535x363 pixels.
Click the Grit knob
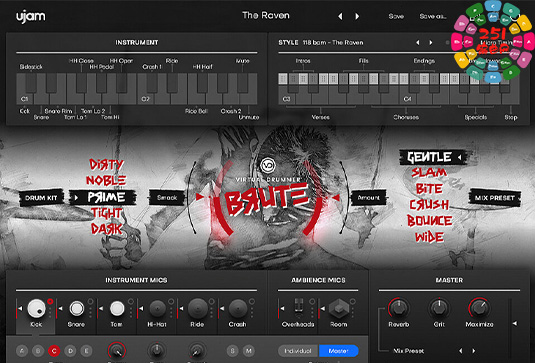tap(439, 308)
